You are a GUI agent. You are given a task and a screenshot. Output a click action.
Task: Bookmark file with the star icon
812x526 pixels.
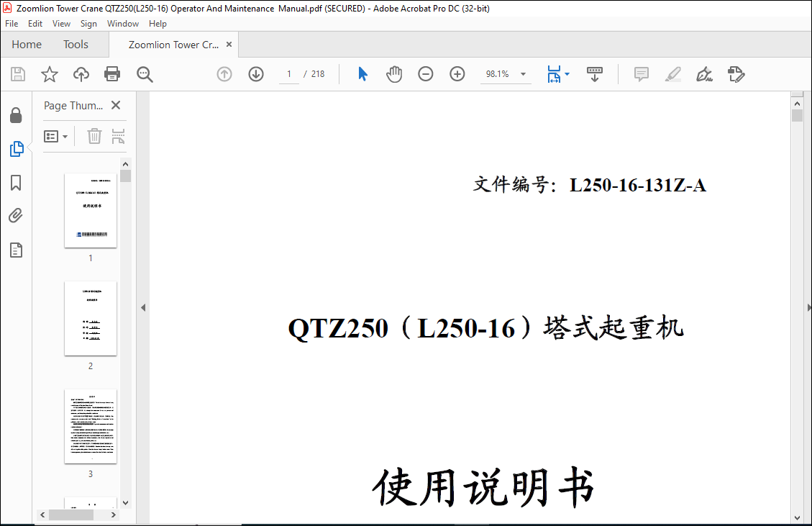coord(49,74)
